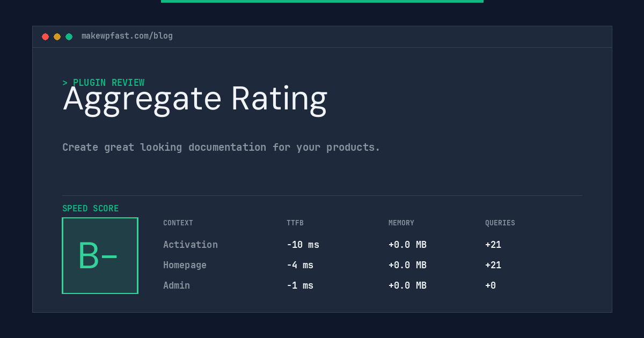Click Admin row queries value +0
The height and width of the screenshot is (338, 644).
coord(491,285)
